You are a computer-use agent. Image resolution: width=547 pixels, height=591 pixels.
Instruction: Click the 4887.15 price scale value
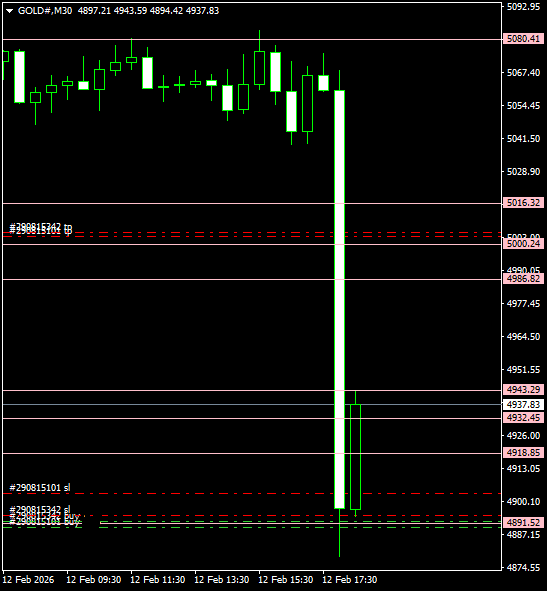pos(523,534)
